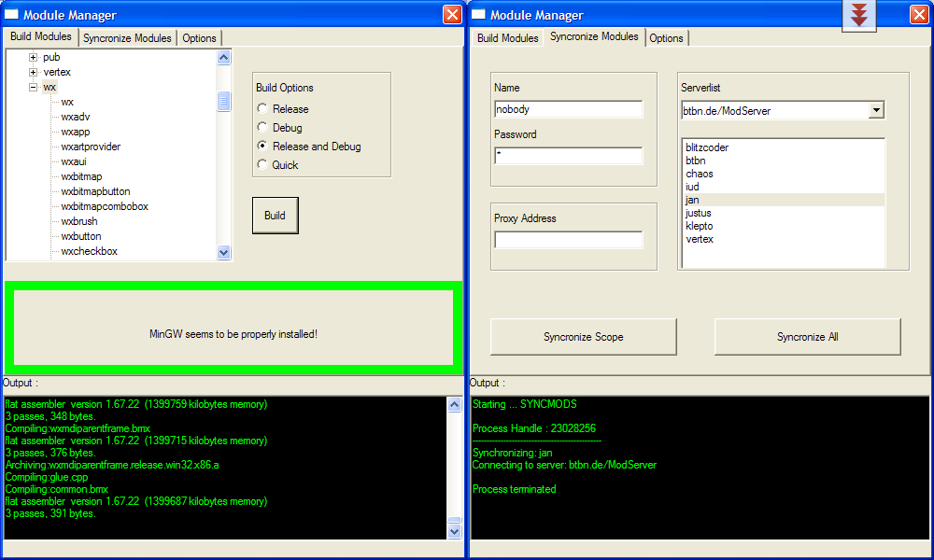The height and width of the screenshot is (560, 934).
Task: Collapse the wx tree node
Action: click(34, 88)
